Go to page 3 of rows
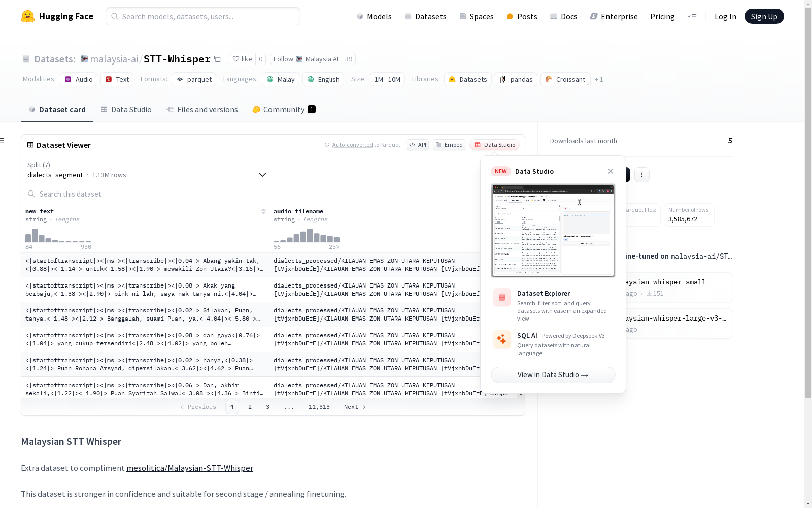 click(x=267, y=407)
